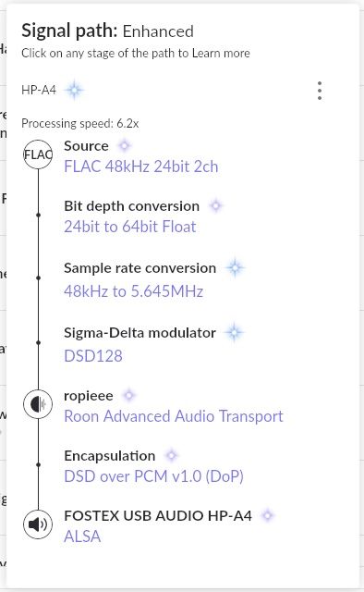Open the ALSA output link

(x=82, y=536)
